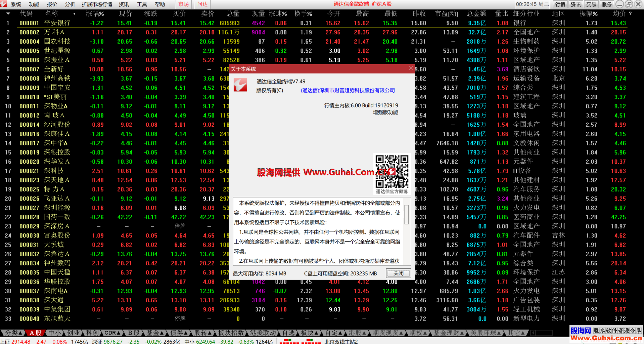Sort by the 细分行业 column header

[x=526, y=14]
